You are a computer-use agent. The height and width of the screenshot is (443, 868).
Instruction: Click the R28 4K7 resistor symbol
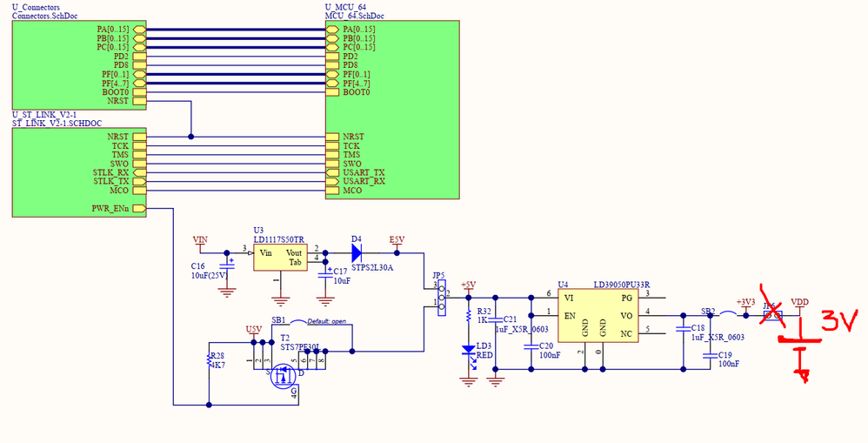[x=209, y=360]
